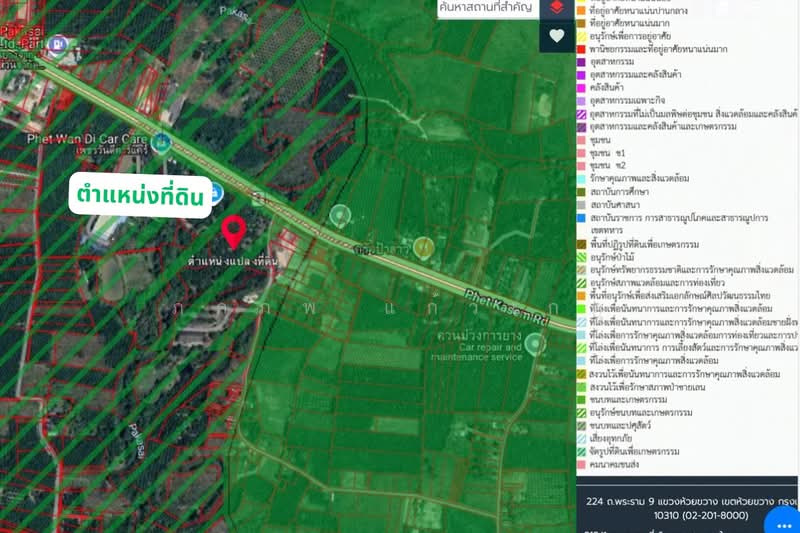
Task: Click orange swatch ที่อยู่อาศัยหนาแน่นปานกลาง
Action: [581, 10]
